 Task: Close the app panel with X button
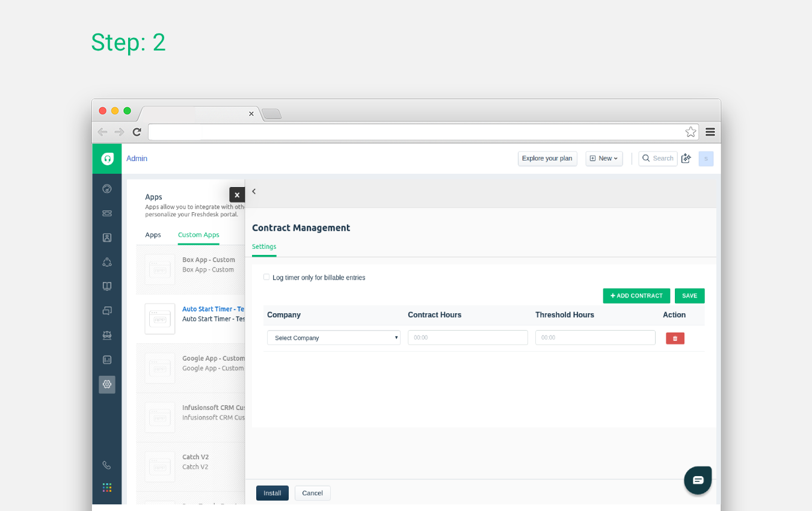pos(237,195)
